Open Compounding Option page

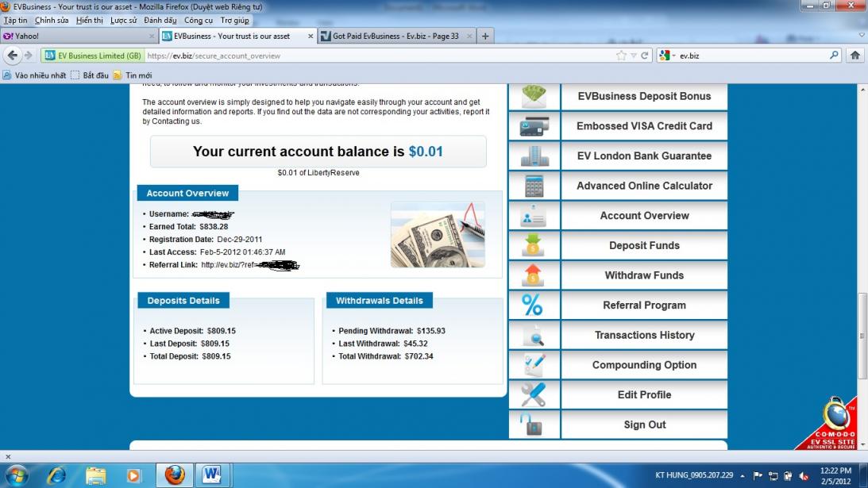(x=644, y=365)
